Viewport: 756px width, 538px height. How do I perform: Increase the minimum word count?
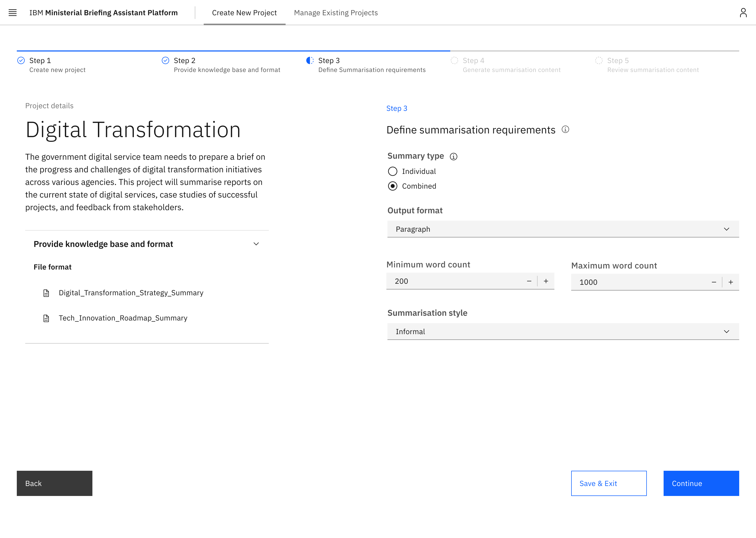pos(546,281)
